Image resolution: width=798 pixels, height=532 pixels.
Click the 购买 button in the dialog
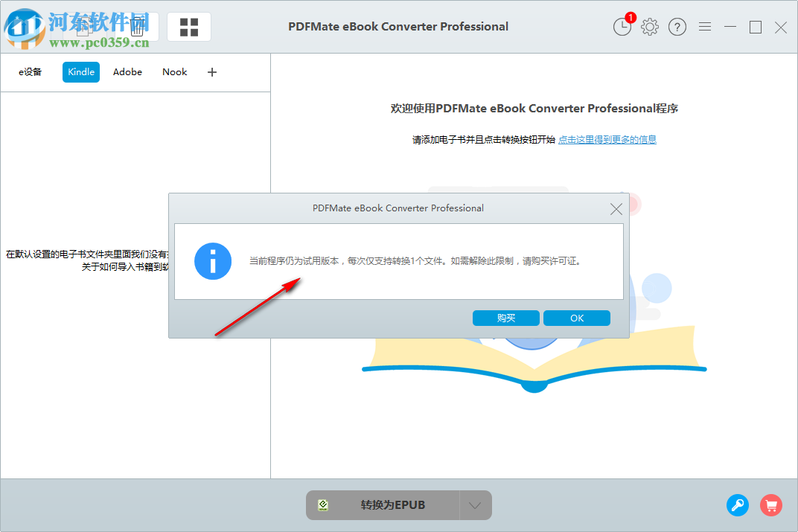505,318
